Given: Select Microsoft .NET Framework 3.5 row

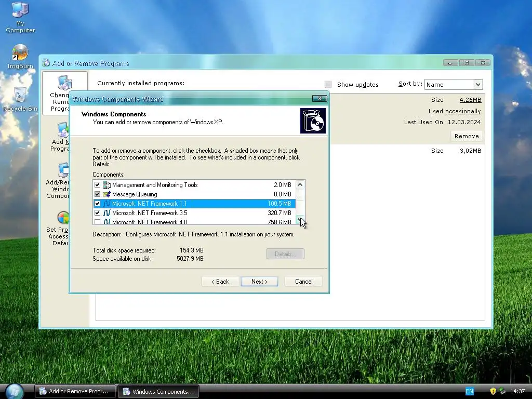Looking at the screenshot, I should pos(194,212).
